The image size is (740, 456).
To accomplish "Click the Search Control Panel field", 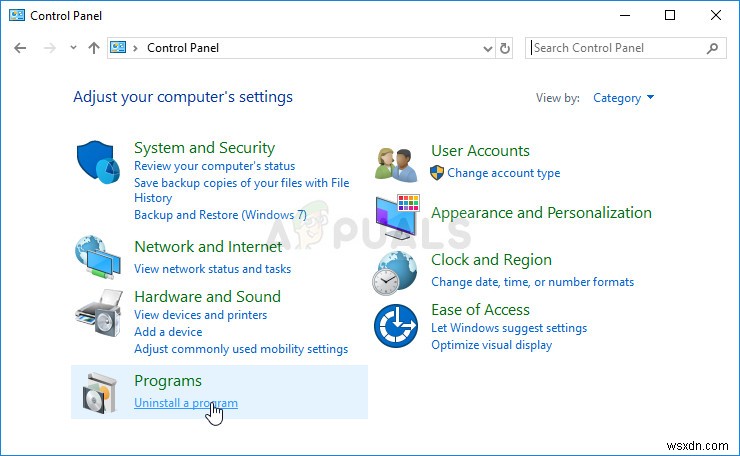I will click(615, 48).
